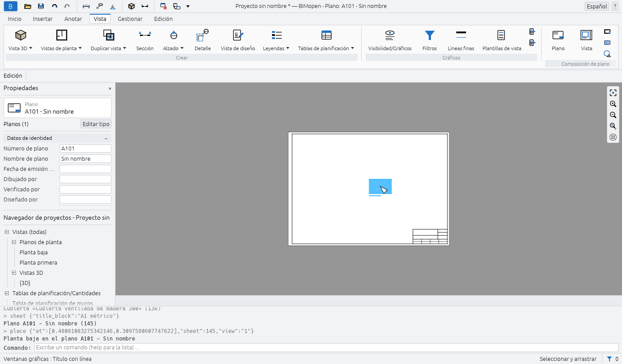Click the Filtros funnel icon

click(430, 35)
